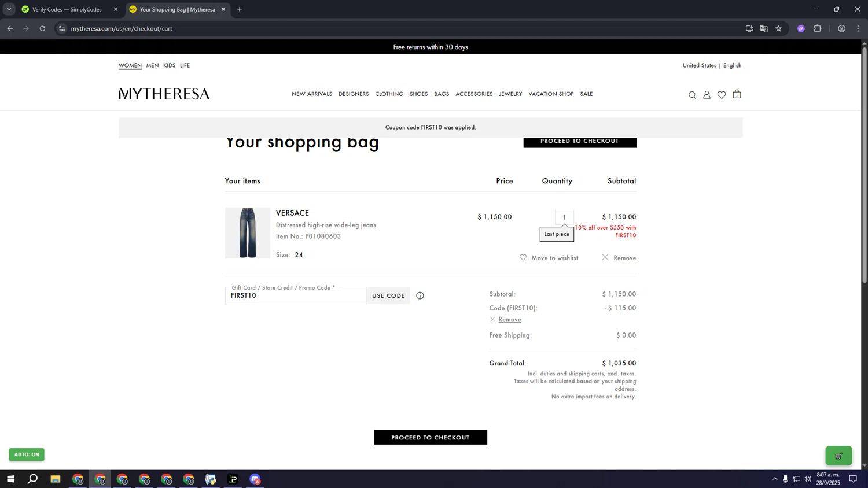The image size is (868, 488).
Task: Open the VACATION SHOP menu
Action: tap(551, 94)
